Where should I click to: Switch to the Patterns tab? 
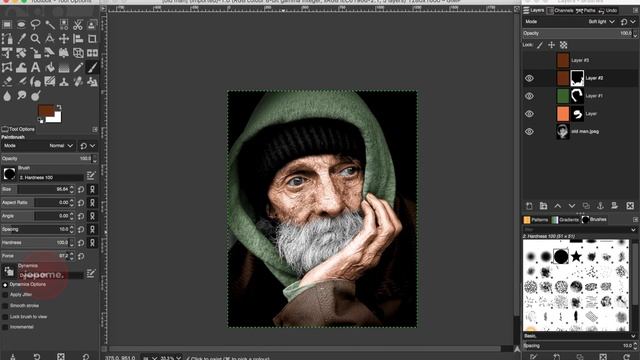(536, 220)
